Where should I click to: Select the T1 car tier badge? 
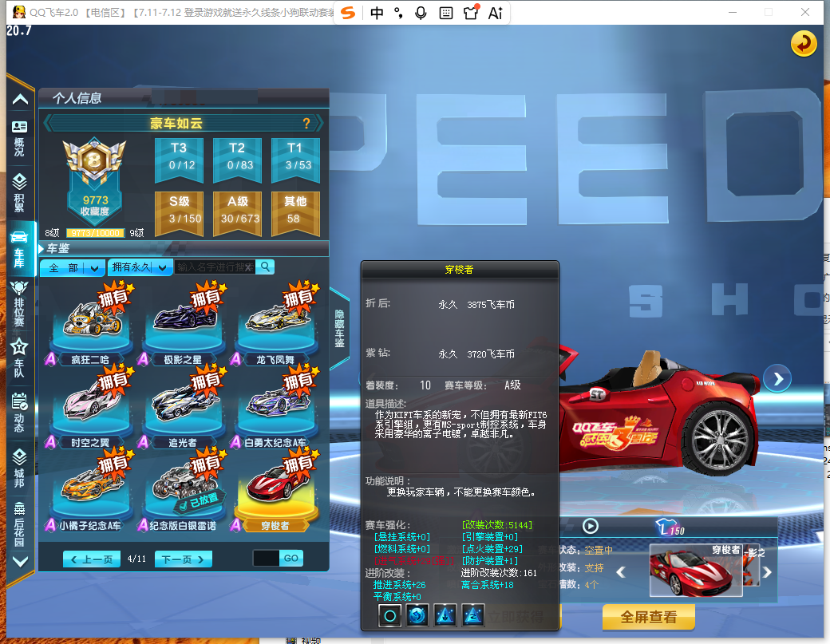coord(295,160)
